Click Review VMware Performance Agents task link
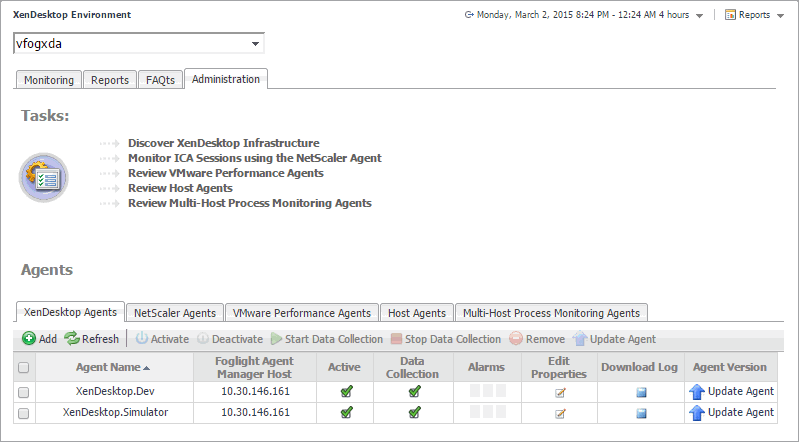The width and height of the screenshot is (799, 442). pos(226,173)
